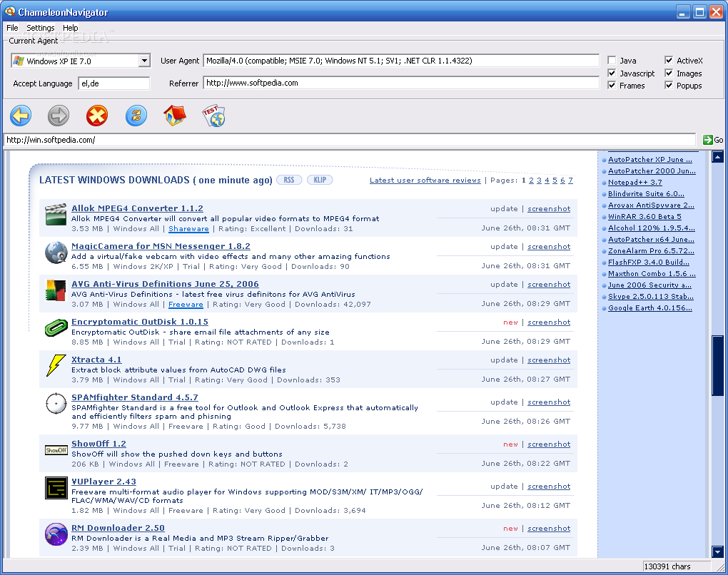The image size is (728, 575).
Task: Click the User Agent text field
Action: click(401, 61)
